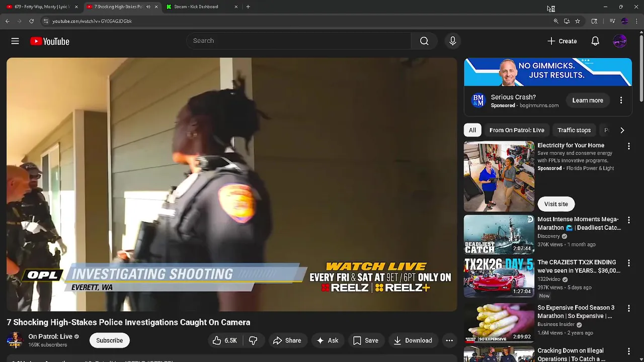Open the YouTube hamburger guide menu
This screenshot has width=644, height=362.
pyautogui.click(x=15, y=41)
